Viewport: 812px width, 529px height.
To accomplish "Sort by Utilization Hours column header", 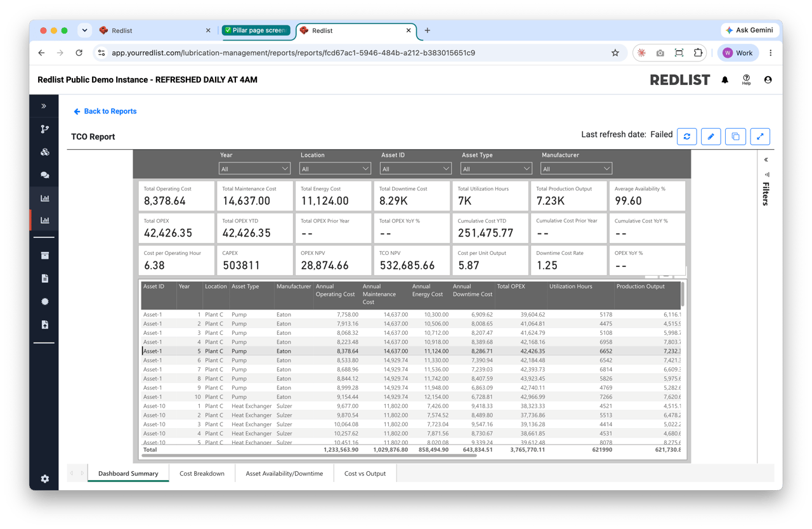I will pos(570,287).
